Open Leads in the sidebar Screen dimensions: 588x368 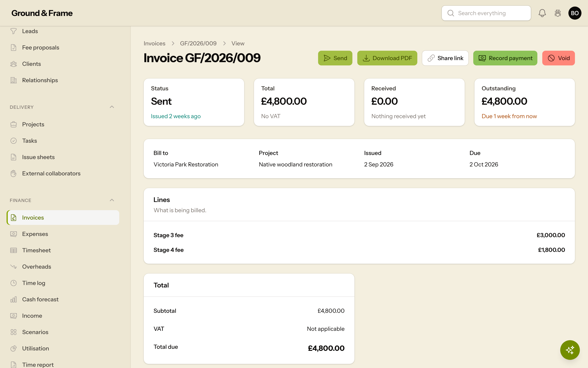click(63, 31)
